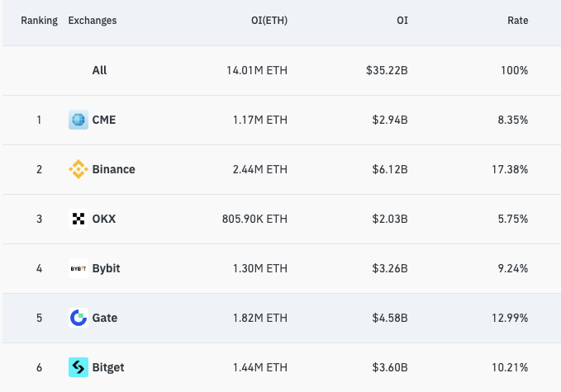Click Binance's 17.38% rate value
The width and height of the screenshot is (561, 392).
[511, 169]
